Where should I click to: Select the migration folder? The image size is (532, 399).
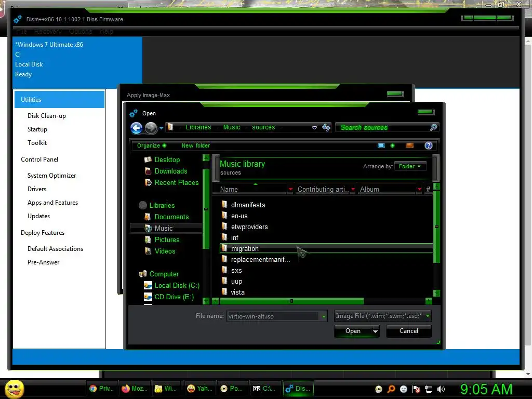point(326,249)
